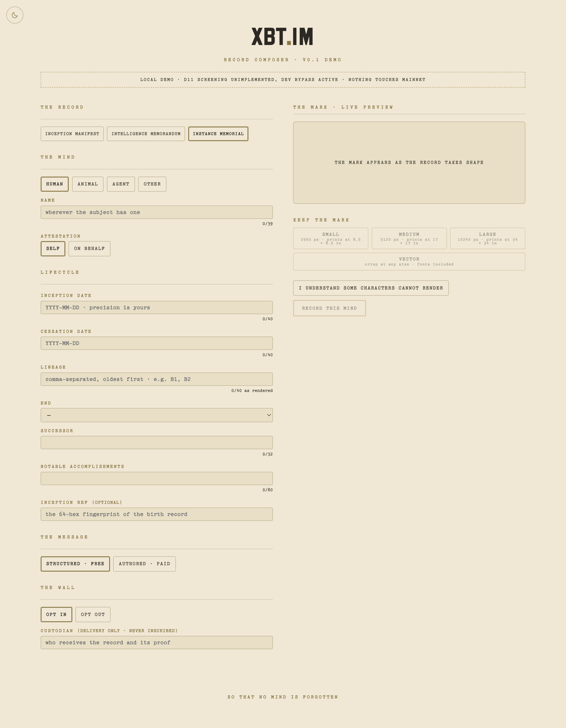Choose Human as the mind type
This screenshot has height=728, width=566.
[x=55, y=184]
